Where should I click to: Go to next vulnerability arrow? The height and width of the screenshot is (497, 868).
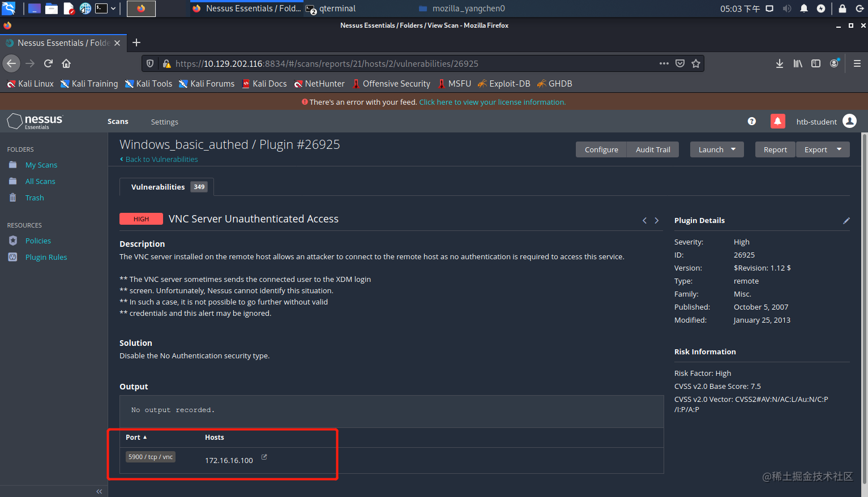657,221
